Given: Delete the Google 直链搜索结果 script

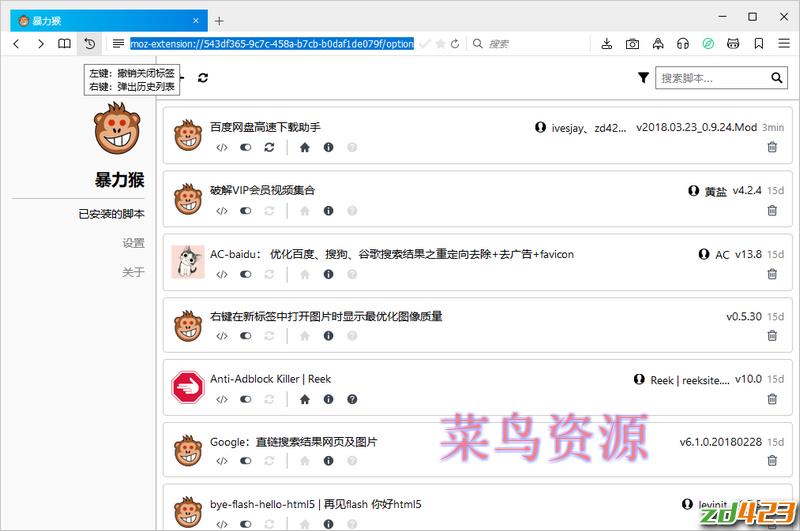Looking at the screenshot, I should (772, 461).
